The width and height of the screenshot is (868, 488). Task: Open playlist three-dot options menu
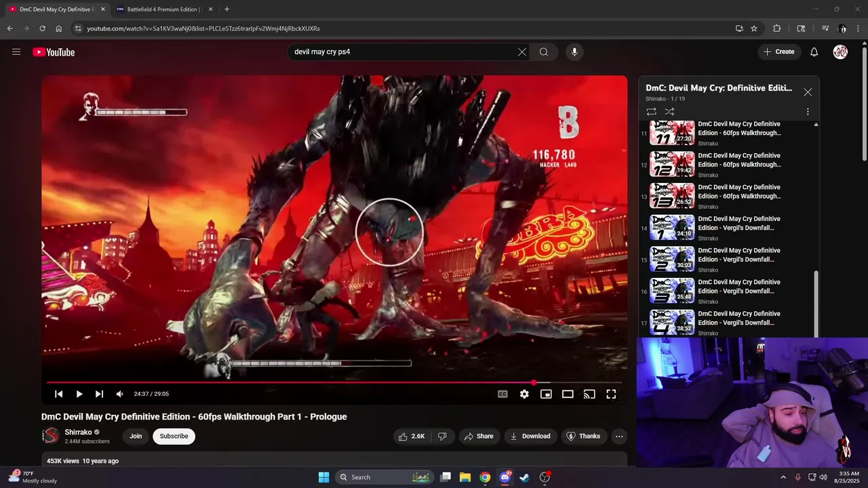tap(808, 112)
